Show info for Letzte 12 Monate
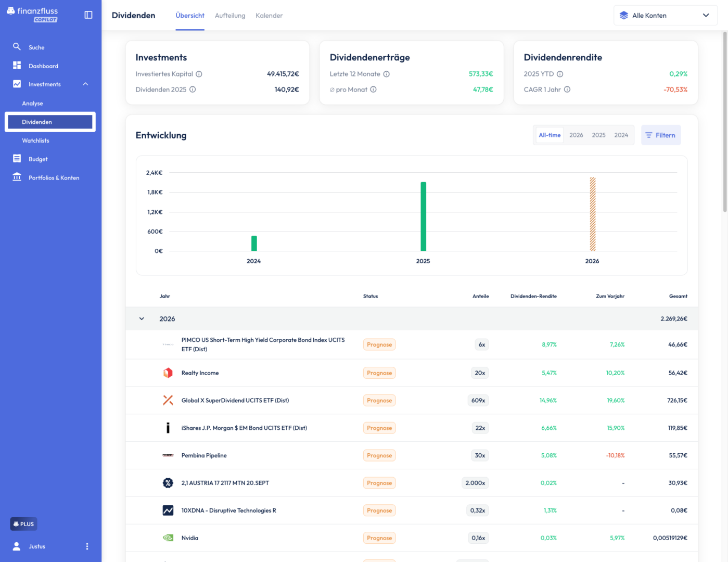The width and height of the screenshot is (728, 562). tap(387, 74)
